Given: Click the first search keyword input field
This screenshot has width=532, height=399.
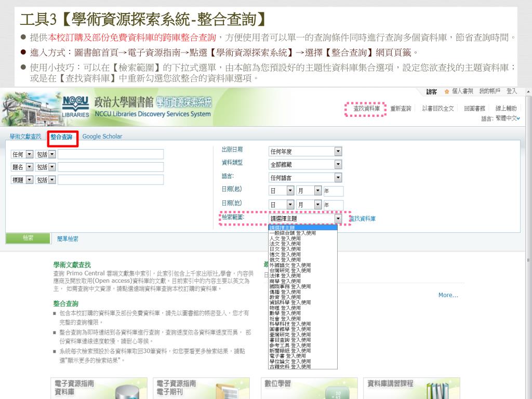Looking at the screenshot, I should tap(111, 154).
